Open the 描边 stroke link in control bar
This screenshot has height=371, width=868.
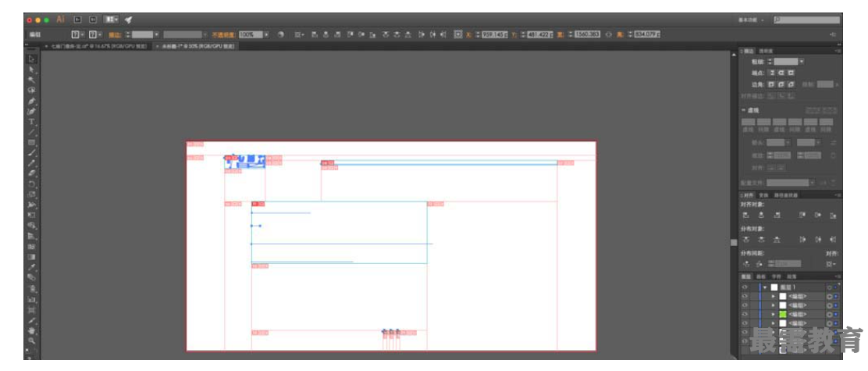[x=115, y=34]
